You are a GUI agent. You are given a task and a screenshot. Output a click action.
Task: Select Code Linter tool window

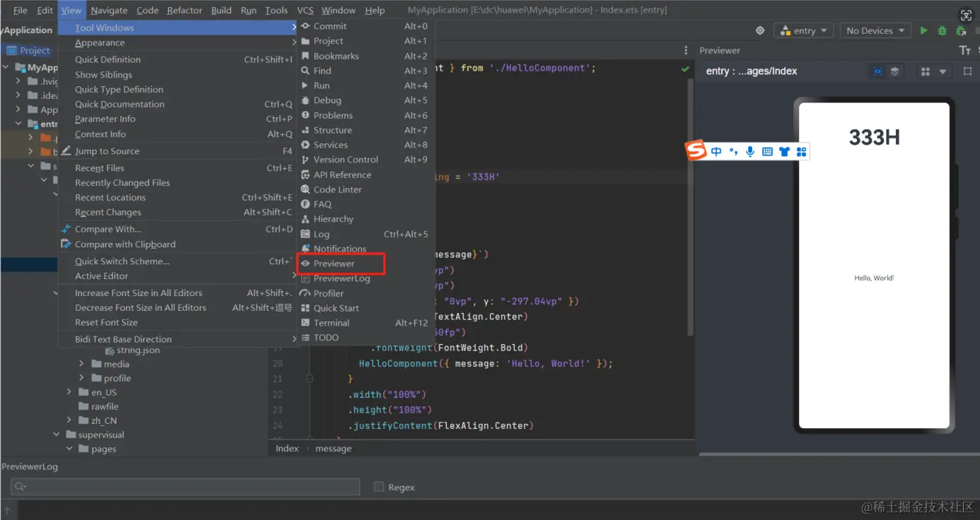[x=365, y=189]
